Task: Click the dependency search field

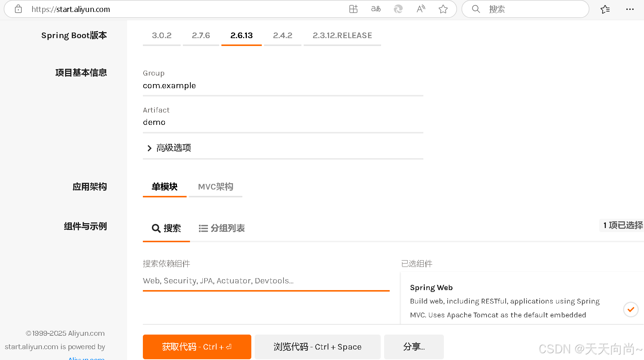Action: pos(262,281)
